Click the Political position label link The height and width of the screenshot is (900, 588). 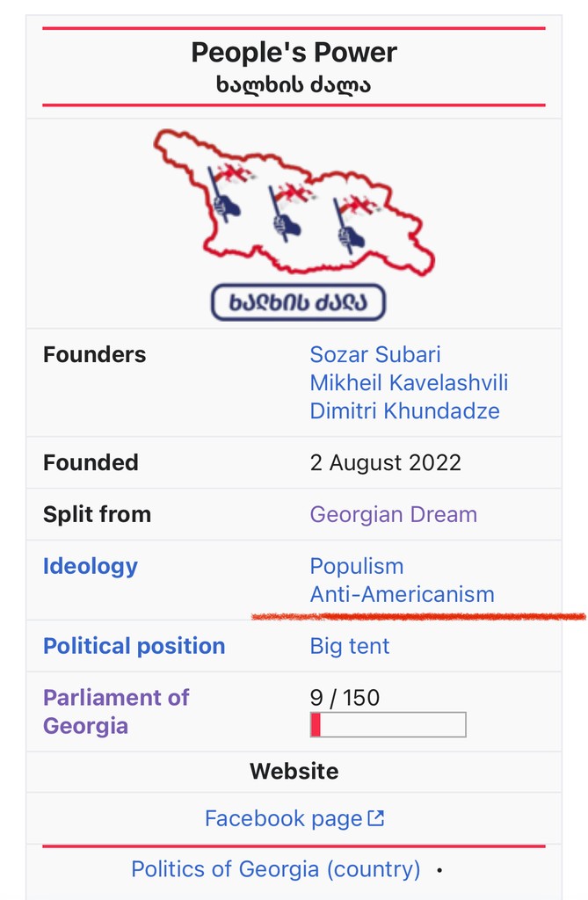[134, 646]
